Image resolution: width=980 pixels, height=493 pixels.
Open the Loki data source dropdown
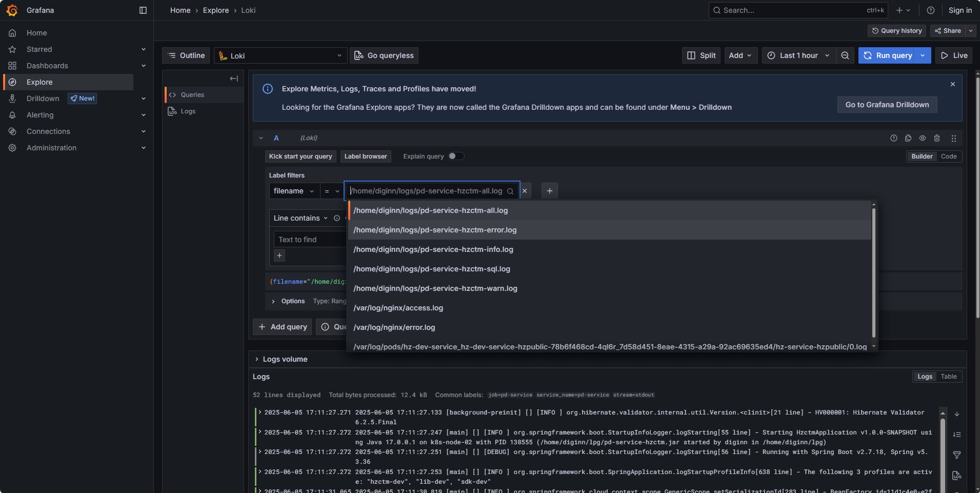281,55
